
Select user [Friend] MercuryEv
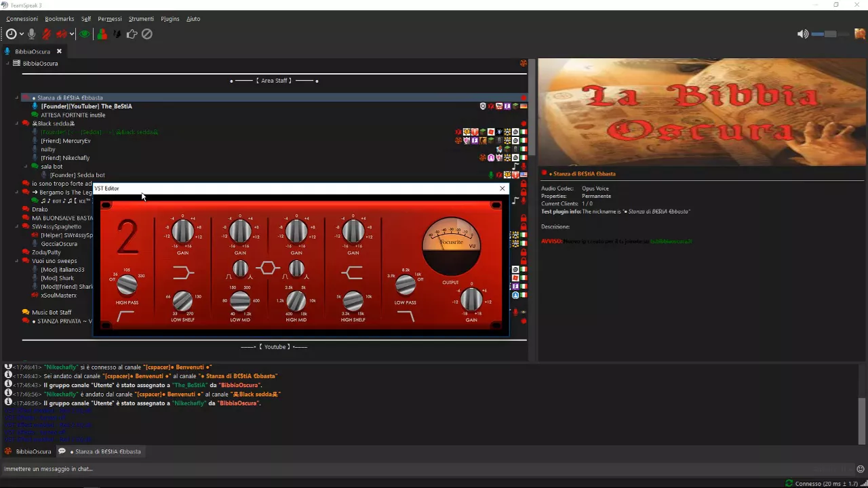(x=65, y=141)
